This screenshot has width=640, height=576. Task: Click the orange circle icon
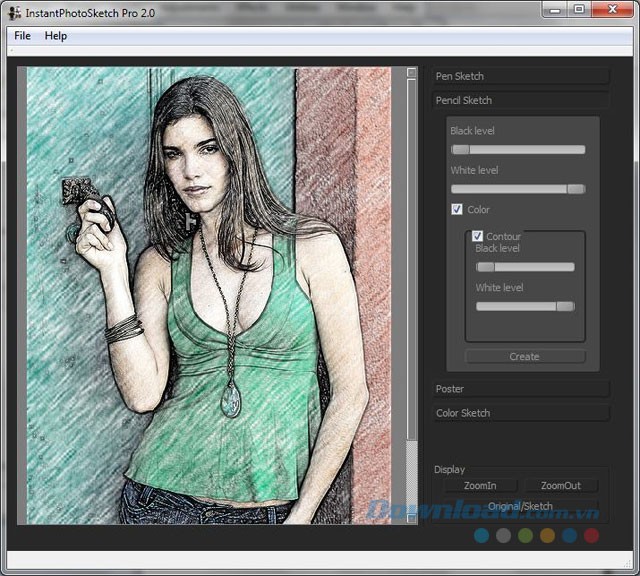(547, 536)
